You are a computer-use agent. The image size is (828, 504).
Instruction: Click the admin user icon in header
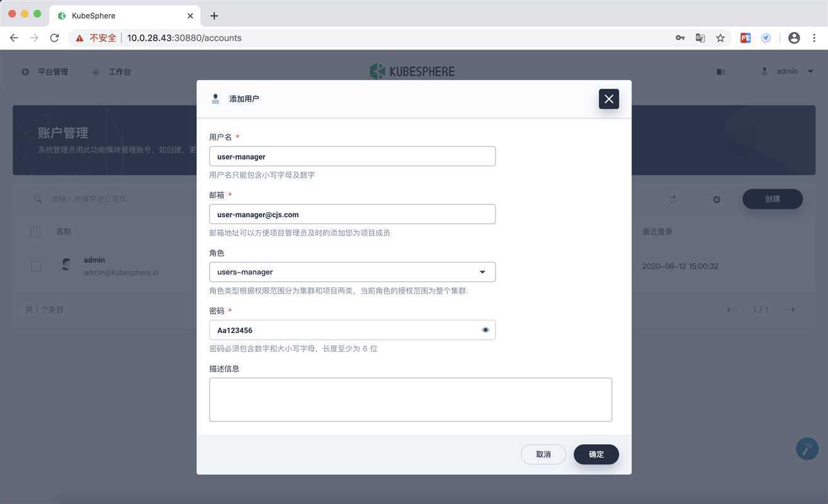point(764,71)
